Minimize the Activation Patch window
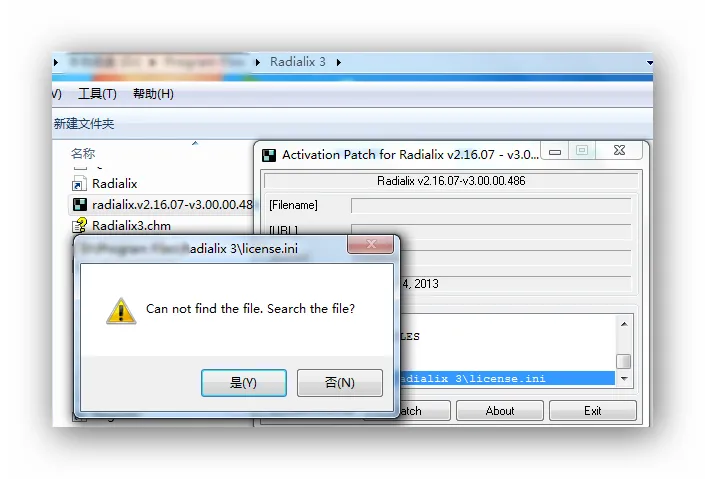Viewport: 705px width, 479px height. coord(555,152)
